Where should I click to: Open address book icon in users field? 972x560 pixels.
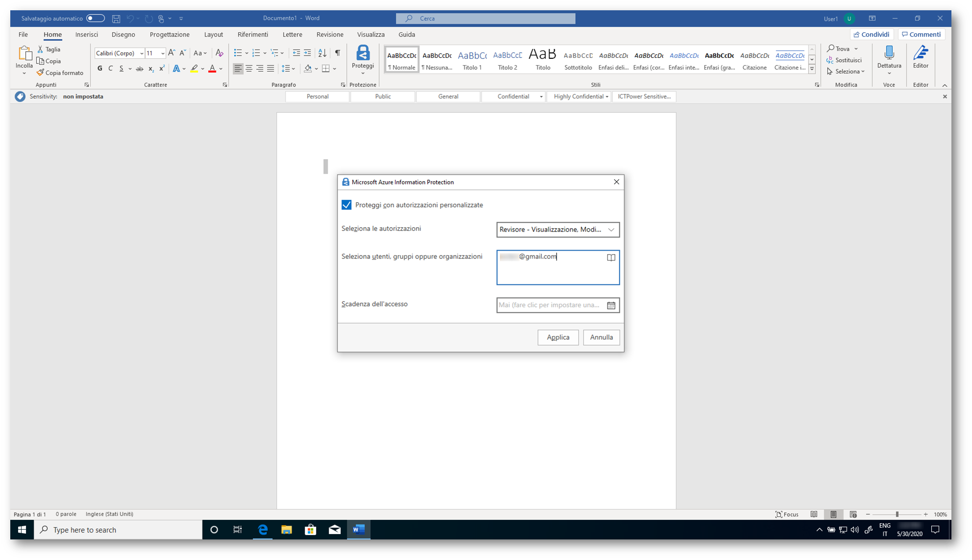pyautogui.click(x=611, y=257)
